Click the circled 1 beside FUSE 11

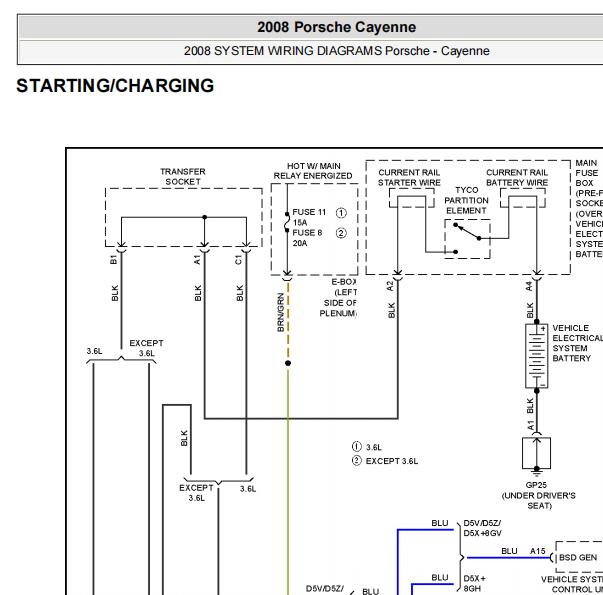pyautogui.click(x=341, y=213)
